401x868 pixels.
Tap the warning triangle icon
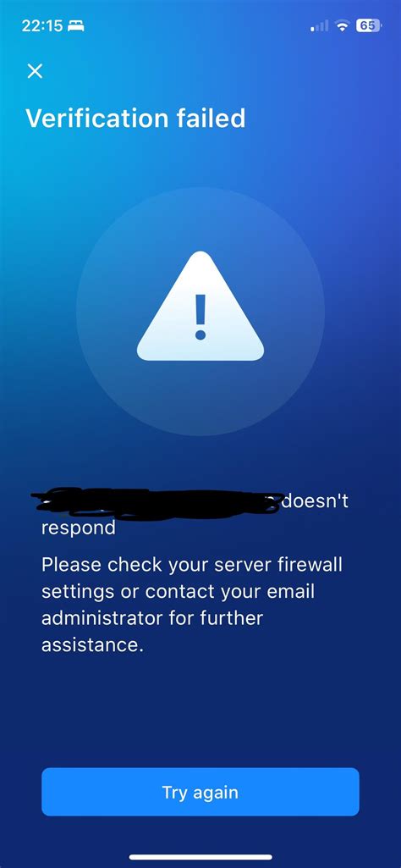(x=200, y=306)
